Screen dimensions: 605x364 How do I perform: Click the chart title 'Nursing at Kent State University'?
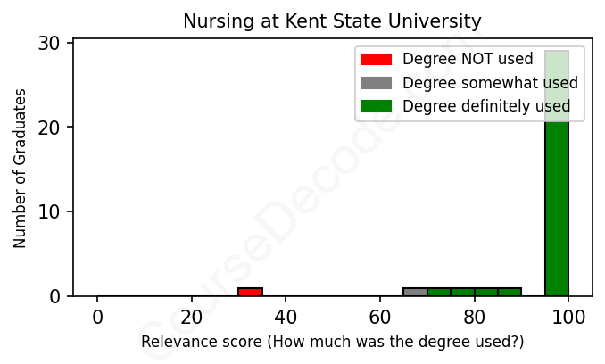(332, 21)
